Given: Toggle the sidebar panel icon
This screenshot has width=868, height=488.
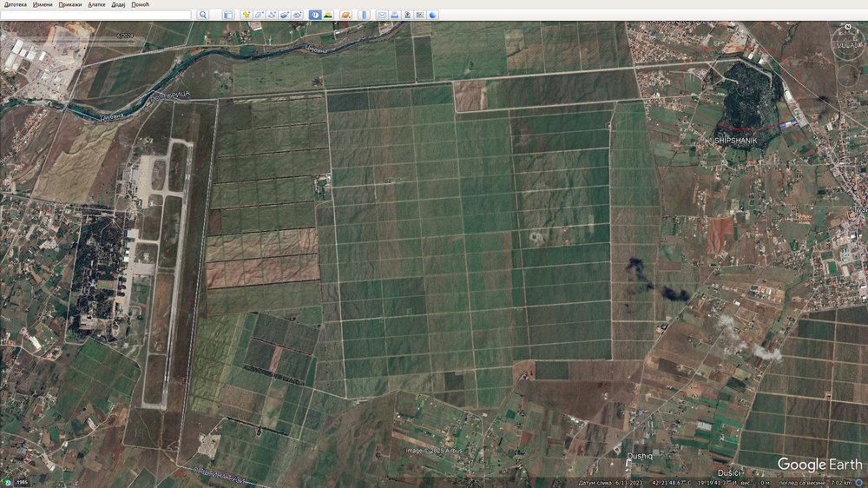Looking at the screenshot, I should click(x=228, y=15).
